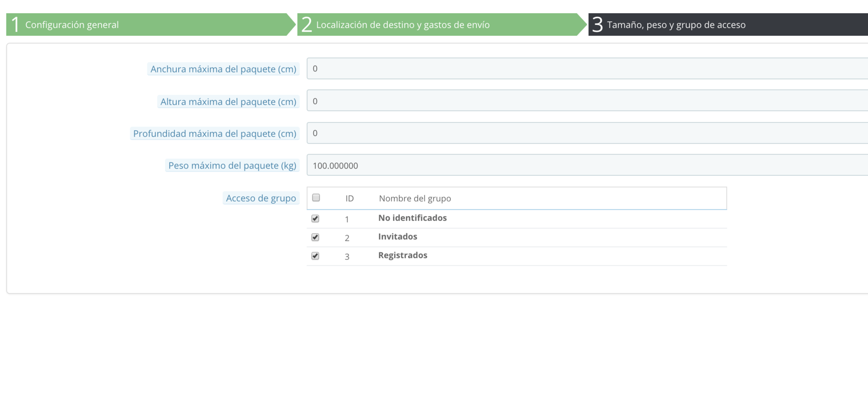The image size is (868, 395).
Task: Uncheck the No identificados group checkbox
Action: (316, 218)
